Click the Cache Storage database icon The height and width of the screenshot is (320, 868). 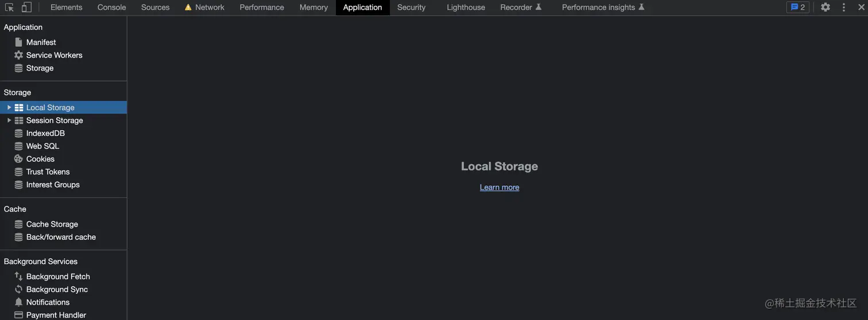(x=18, y=224)
